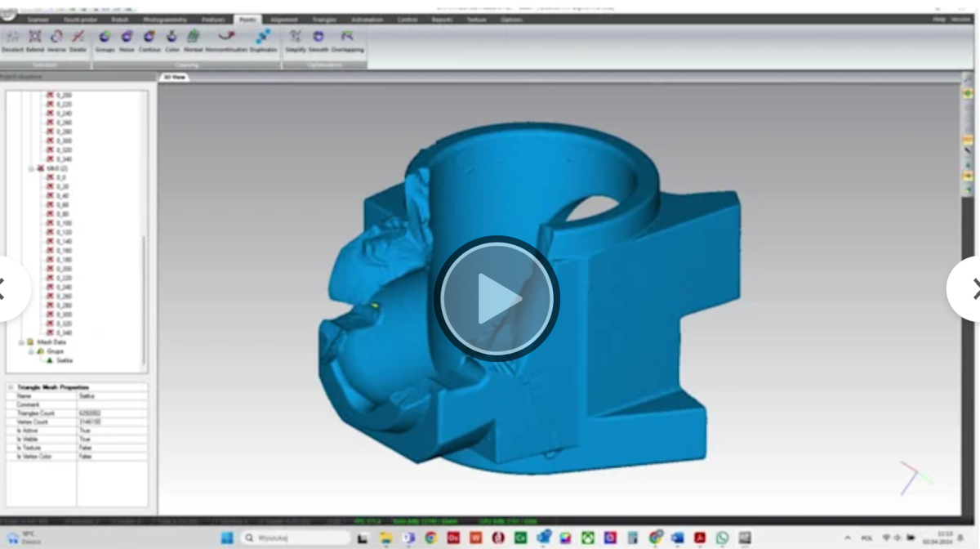This screenshot has width=980, height=549.
Task: Click the Inverse selection icon
Action: click(x=55, y=37)
